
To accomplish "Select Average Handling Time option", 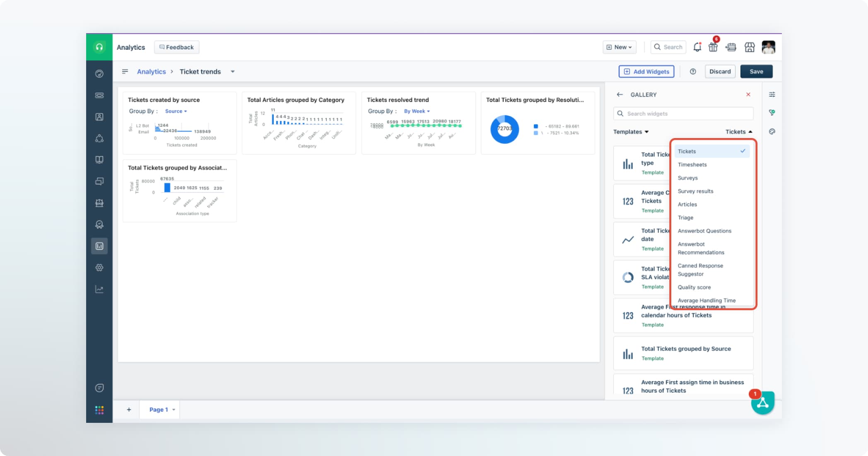I will point(711,301).
